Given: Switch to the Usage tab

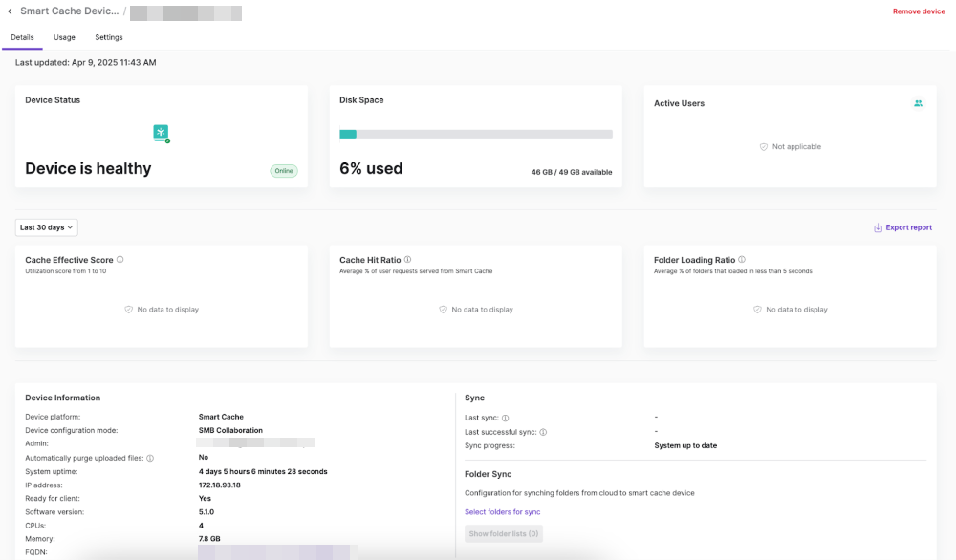Looking at the screenshot, I should [x=64, y=37].
